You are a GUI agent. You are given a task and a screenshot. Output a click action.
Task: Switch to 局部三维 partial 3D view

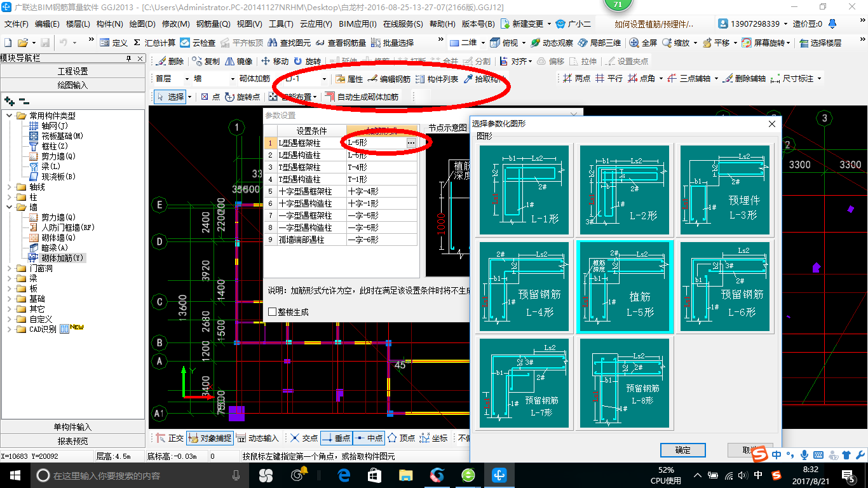599,43
